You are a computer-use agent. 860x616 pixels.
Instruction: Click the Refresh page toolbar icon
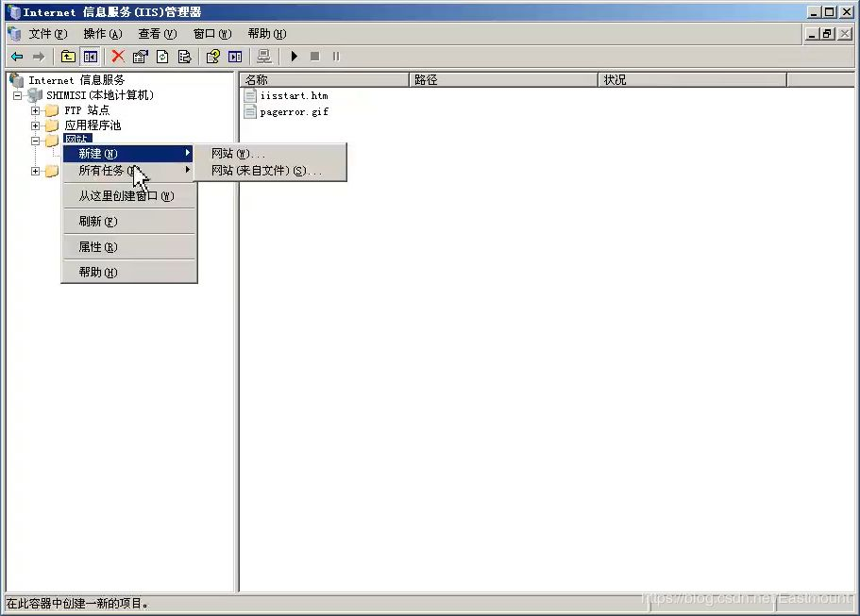click(162, 57)
